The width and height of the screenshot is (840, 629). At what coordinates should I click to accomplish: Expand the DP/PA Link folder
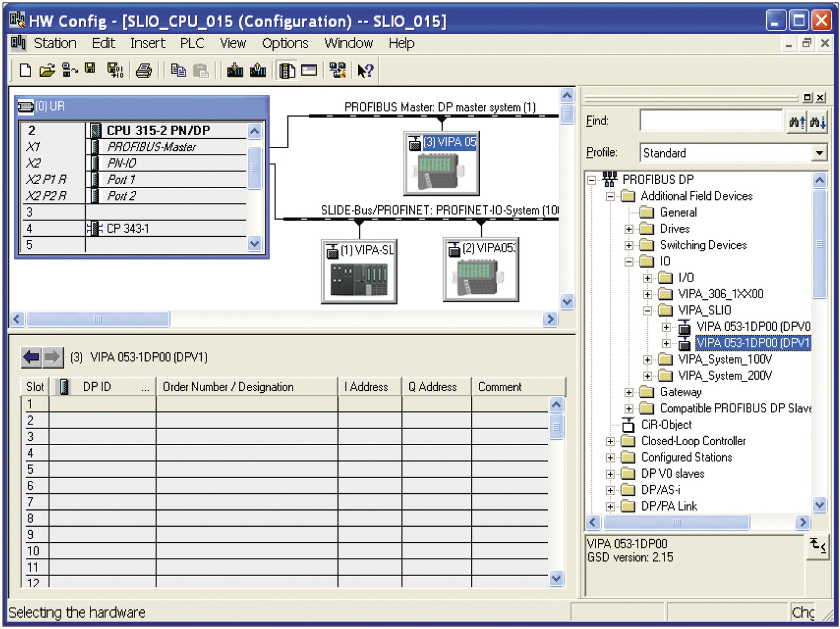pos(610,507)
